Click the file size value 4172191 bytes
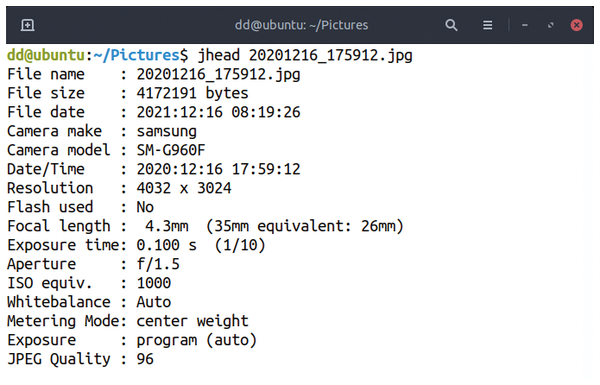The width and height of the screenshot is (600, 385). 192,93
